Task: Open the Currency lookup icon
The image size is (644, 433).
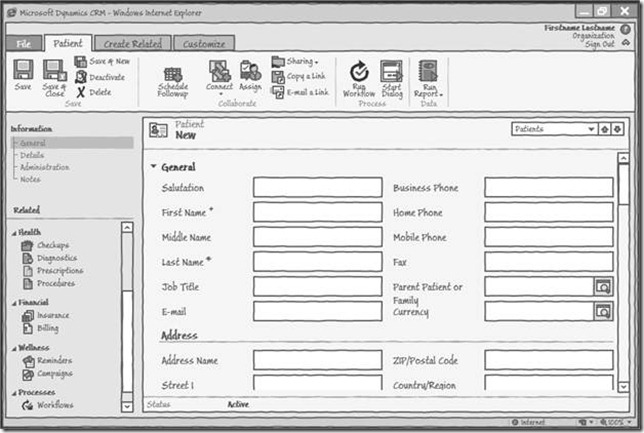Action: tap(603, 312)
